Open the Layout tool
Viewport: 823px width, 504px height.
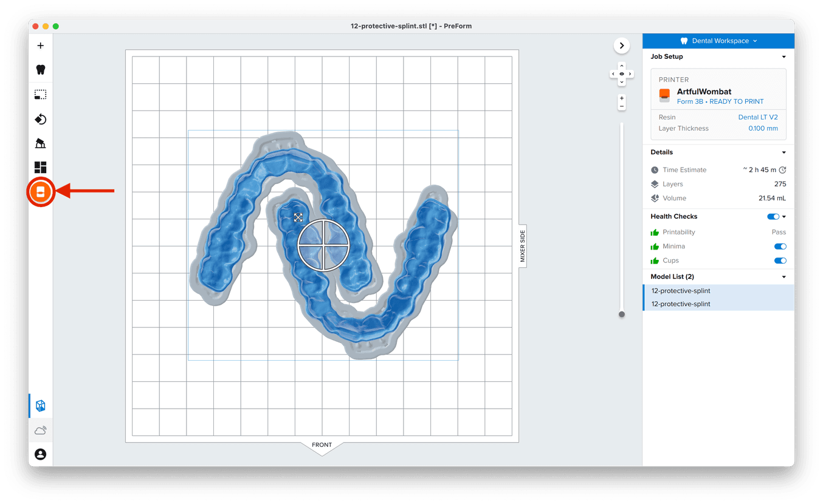(x=41, y=168)
